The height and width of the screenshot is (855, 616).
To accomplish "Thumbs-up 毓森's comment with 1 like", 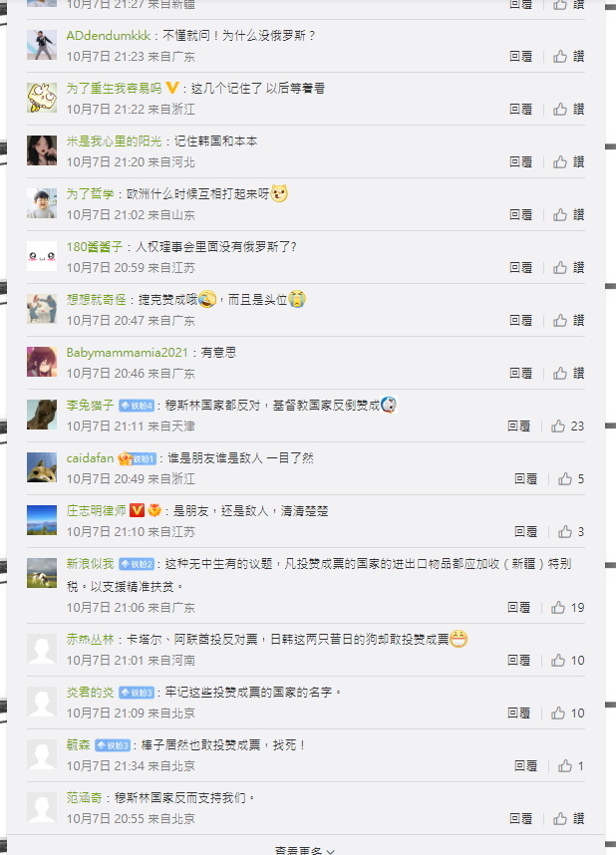I will pos(565,766).
